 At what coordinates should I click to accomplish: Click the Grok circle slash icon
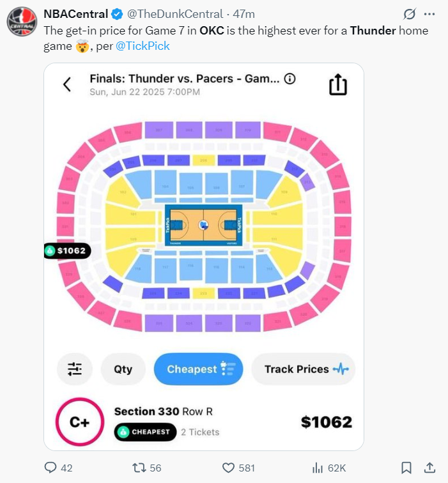click(410, 14)
